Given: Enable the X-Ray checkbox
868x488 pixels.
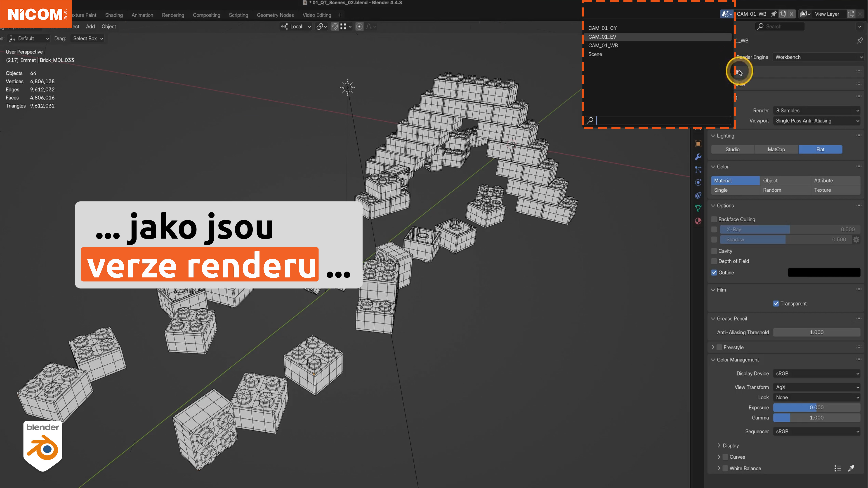Looking at the screenshot, I should tap(714, 229).
